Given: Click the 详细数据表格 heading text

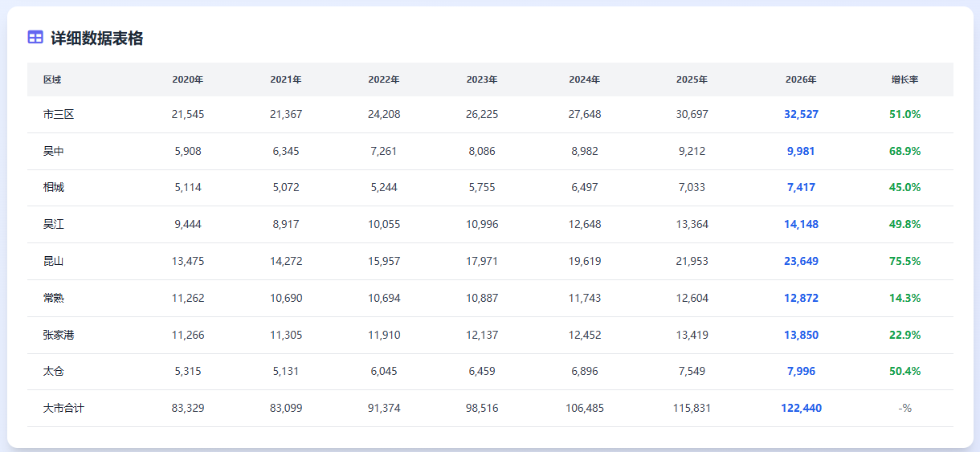Looking at the screenshot, I should point(97,38).
